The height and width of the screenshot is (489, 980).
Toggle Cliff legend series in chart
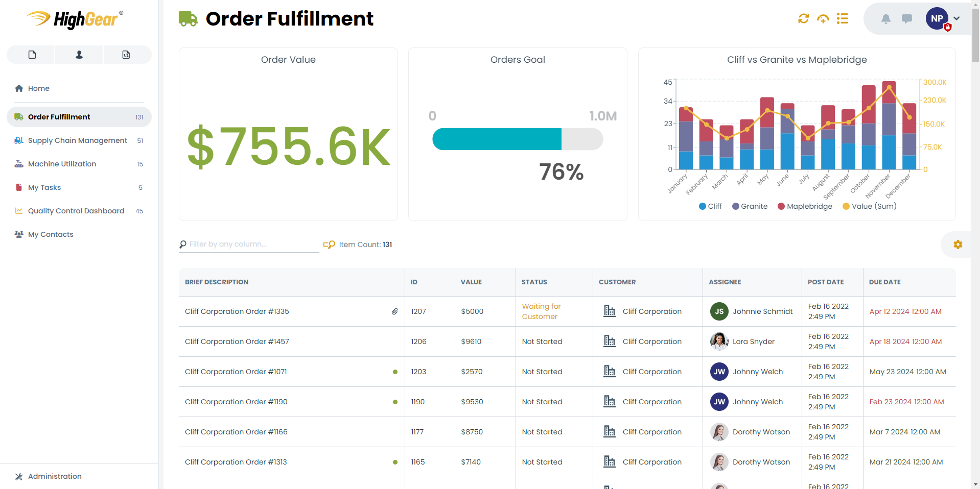click(710, 206)
